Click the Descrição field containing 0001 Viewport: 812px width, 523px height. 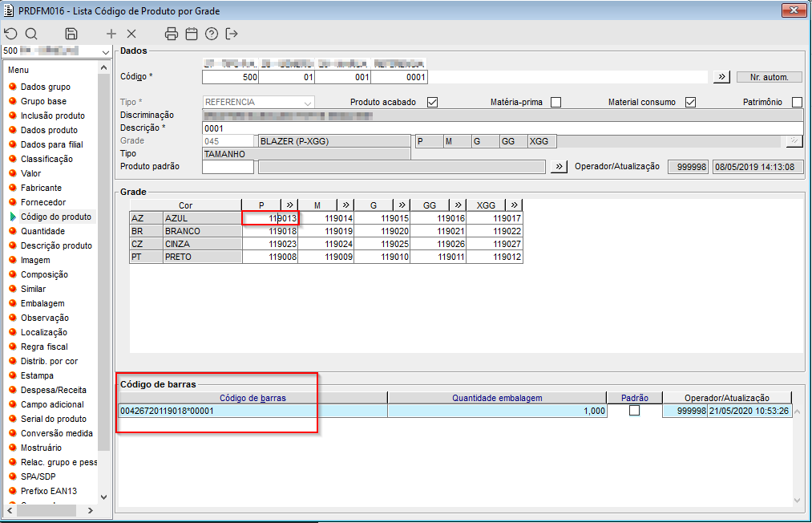coord(503,128)
